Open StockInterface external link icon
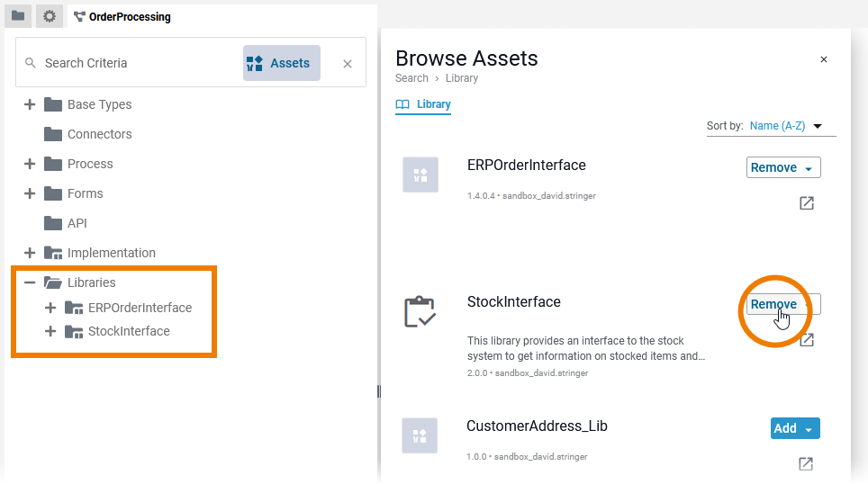 tap(807, 340)
